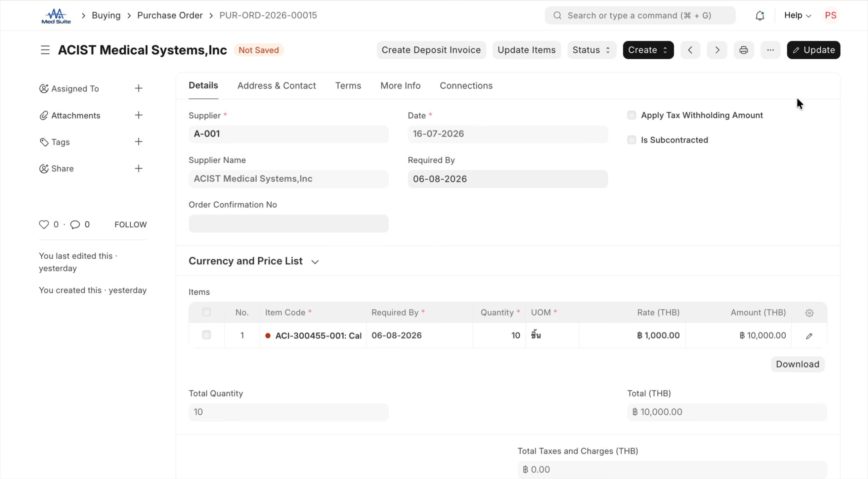
Task: Go to next document arrow
Action: pos(717,50)
